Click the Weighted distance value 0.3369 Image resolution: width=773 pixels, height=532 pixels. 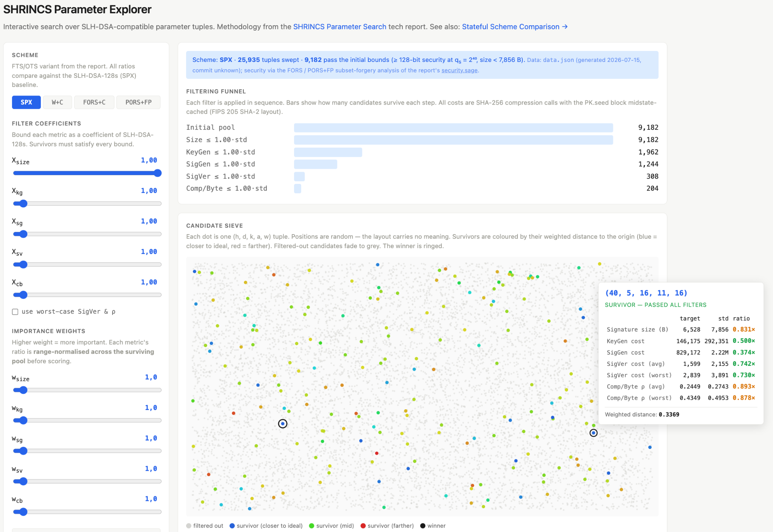tap(669, 415)
